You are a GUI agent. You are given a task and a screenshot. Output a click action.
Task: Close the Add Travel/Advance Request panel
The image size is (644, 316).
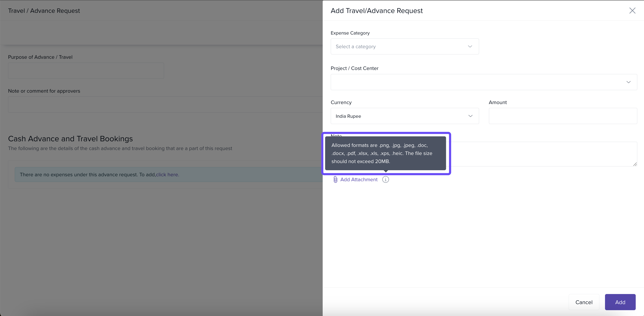[x=632, y=11]
